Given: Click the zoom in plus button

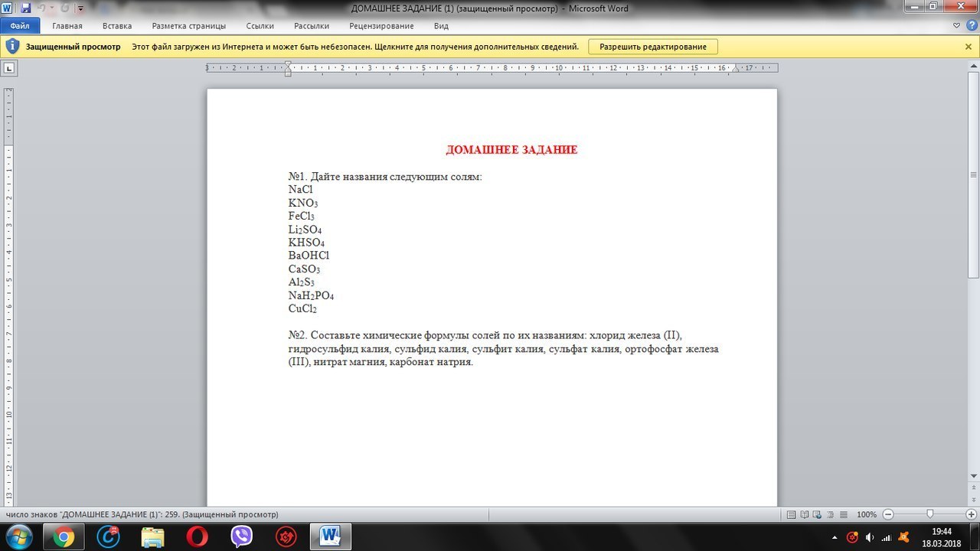Looking at the screenshot, I should click(x=971, y=514).
